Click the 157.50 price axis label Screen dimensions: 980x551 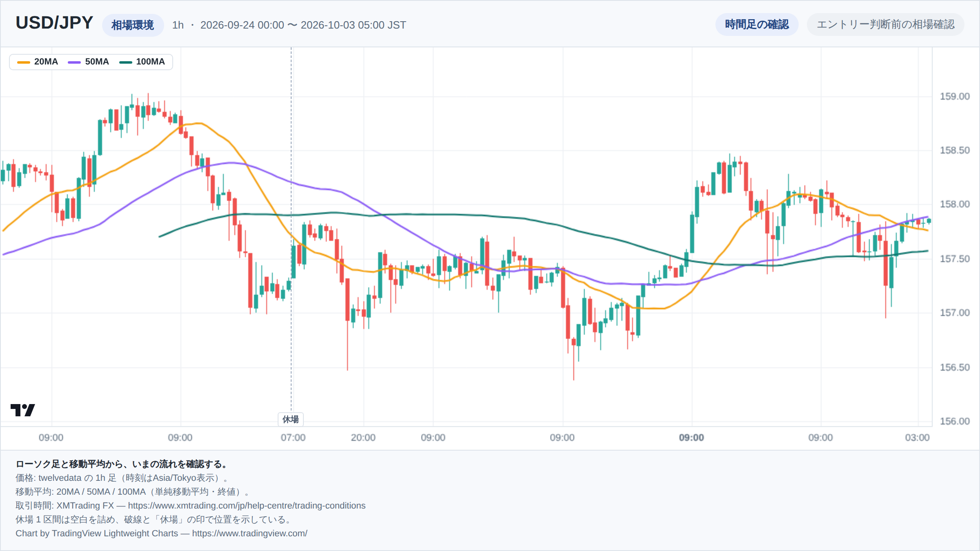[955, 259]
